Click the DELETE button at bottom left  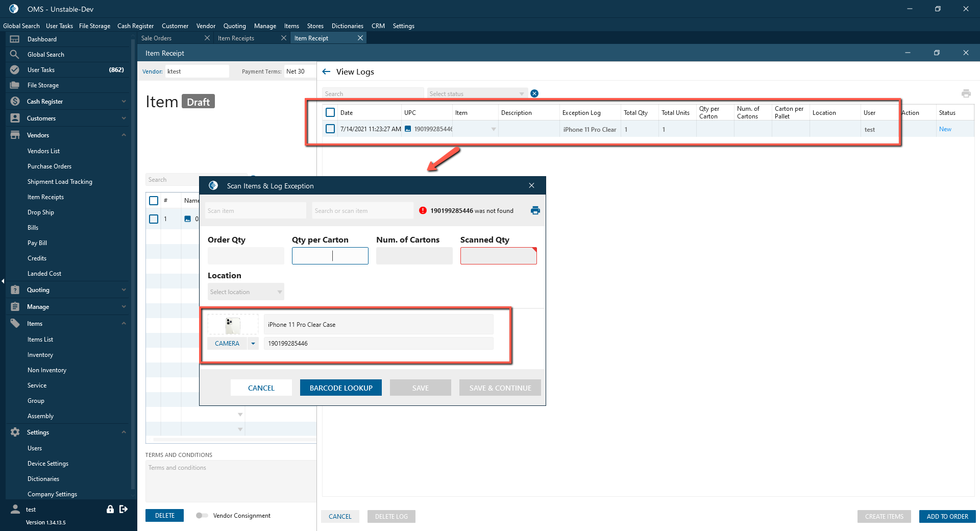point(164,516)
